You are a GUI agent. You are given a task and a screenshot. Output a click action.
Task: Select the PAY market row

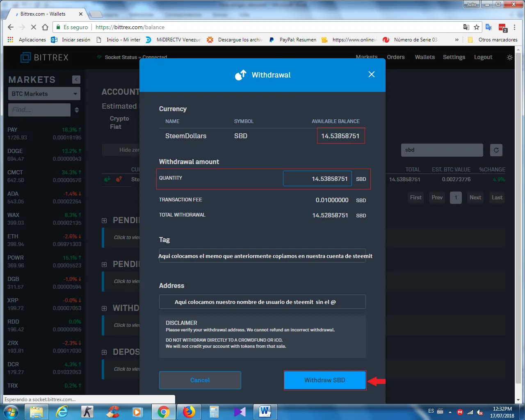pyautogui.click(x=44, y=134)
